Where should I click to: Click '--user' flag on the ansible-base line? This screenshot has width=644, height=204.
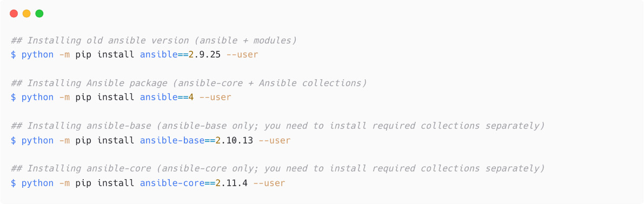(x=274, y=140)
